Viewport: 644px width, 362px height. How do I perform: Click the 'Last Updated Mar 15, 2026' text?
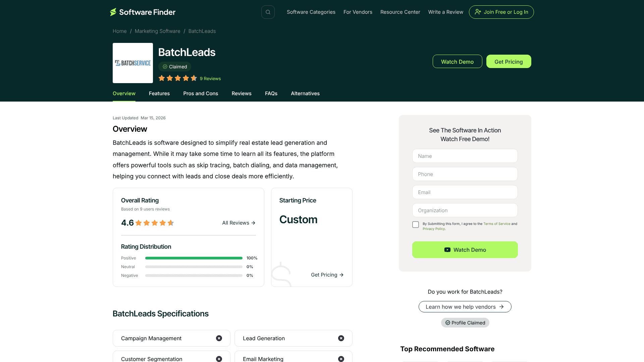(x=139, y=118)
